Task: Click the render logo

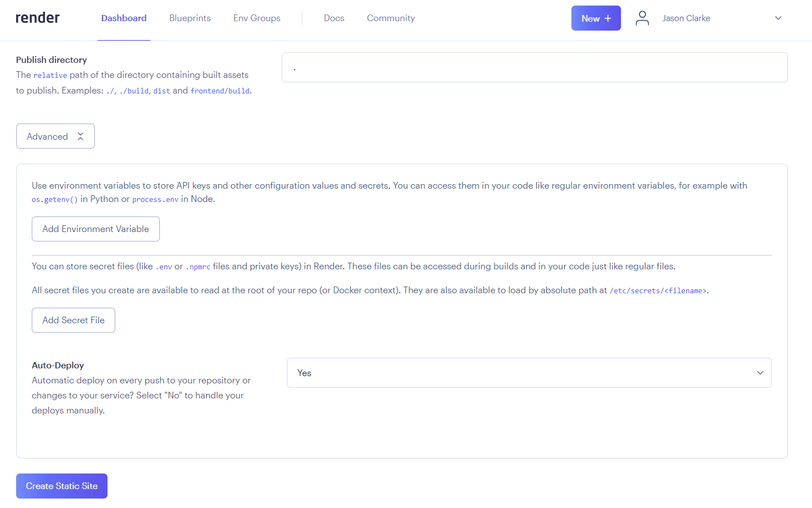Action: pos(37,18)
